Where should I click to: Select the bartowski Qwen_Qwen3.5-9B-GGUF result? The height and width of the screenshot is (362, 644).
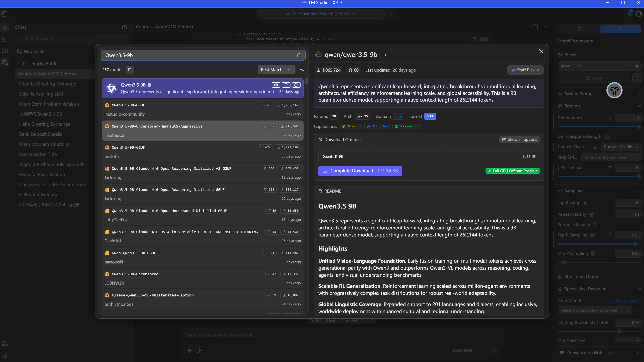pyautogui.click(x=202, y=257)
